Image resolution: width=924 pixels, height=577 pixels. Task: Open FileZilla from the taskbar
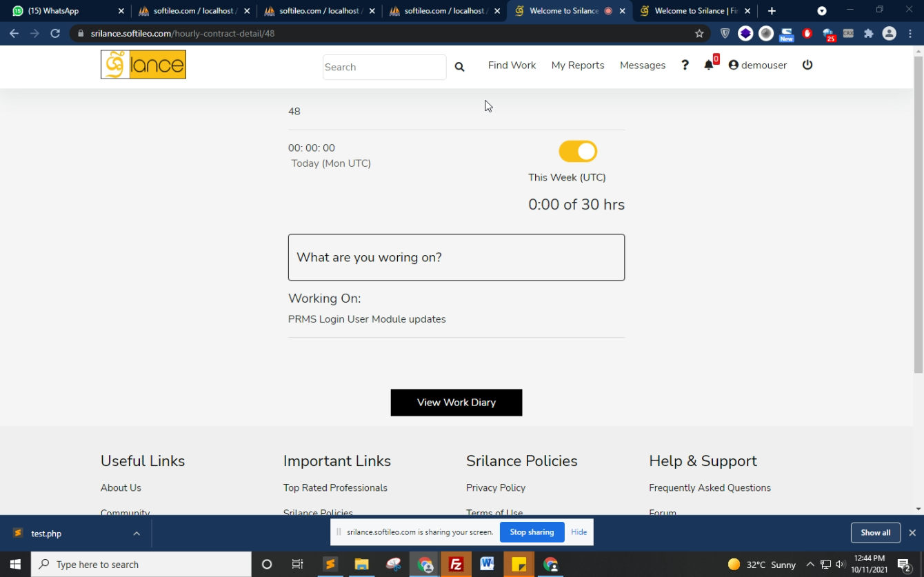point(456,565)
